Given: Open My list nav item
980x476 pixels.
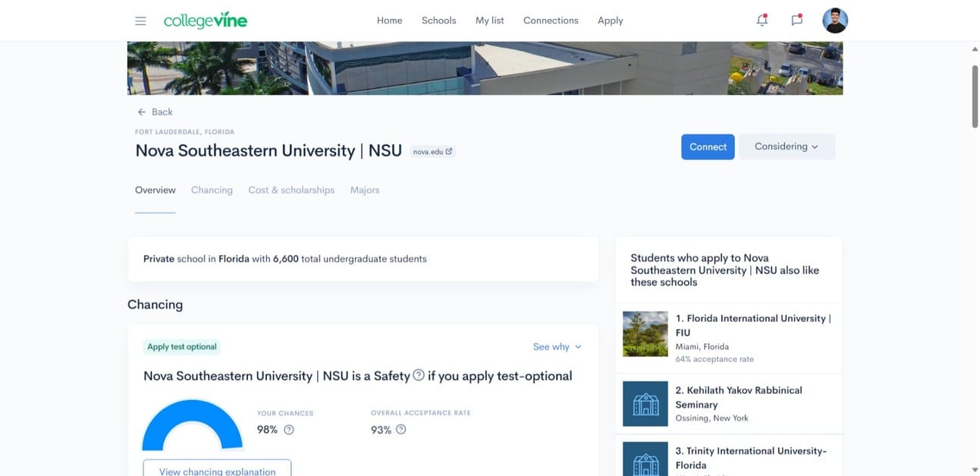Looking at the screenshot, I should coord(490,20).
